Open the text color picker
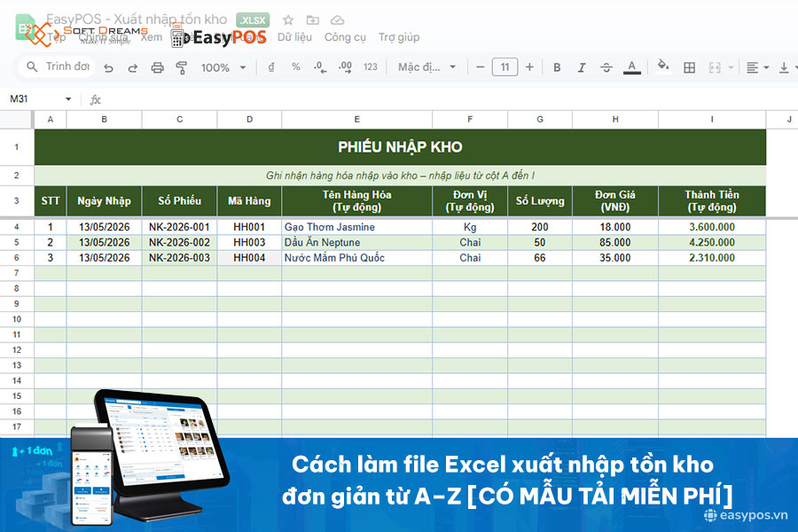Screen dimensions: 798x532 [631, 67]
